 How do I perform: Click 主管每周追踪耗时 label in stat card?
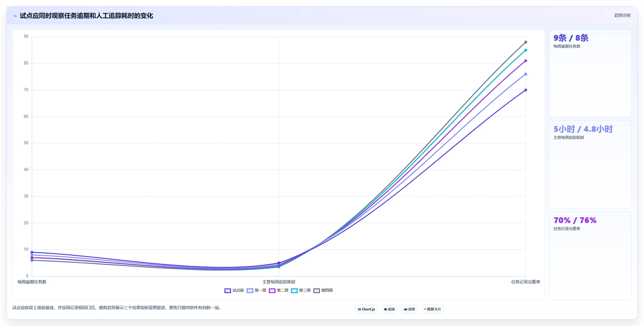(x=569, y=138)
